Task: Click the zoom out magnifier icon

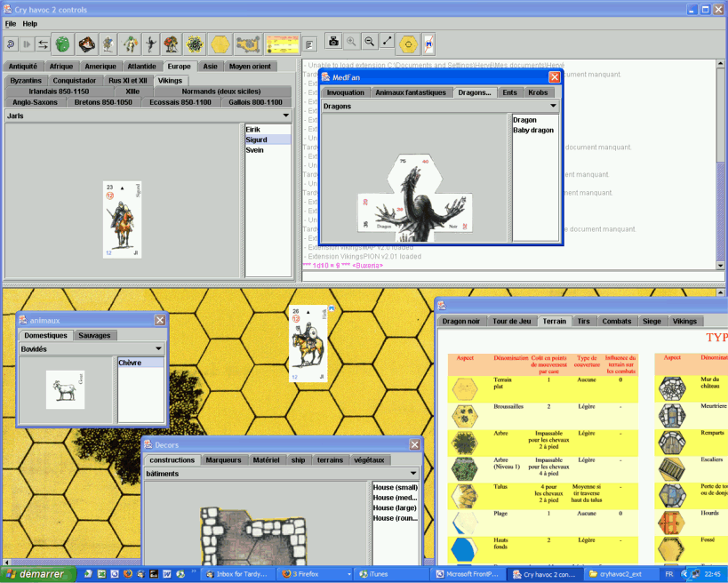Action: [x=369, y=42]
